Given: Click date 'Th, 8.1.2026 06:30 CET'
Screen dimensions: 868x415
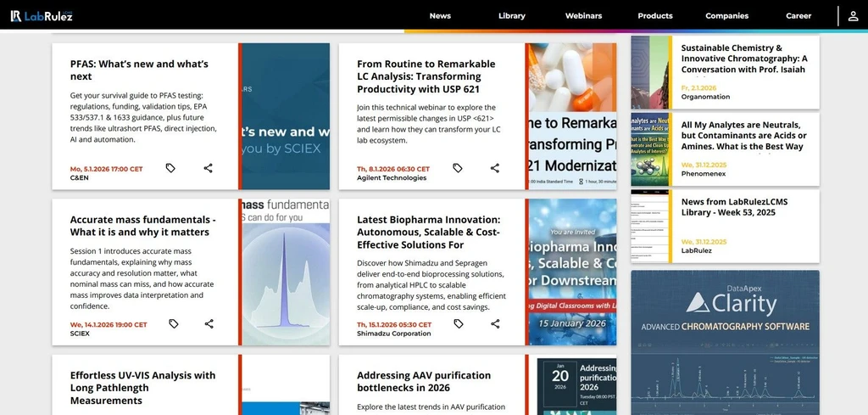Looking at the screenshot, I should point(393,169).
